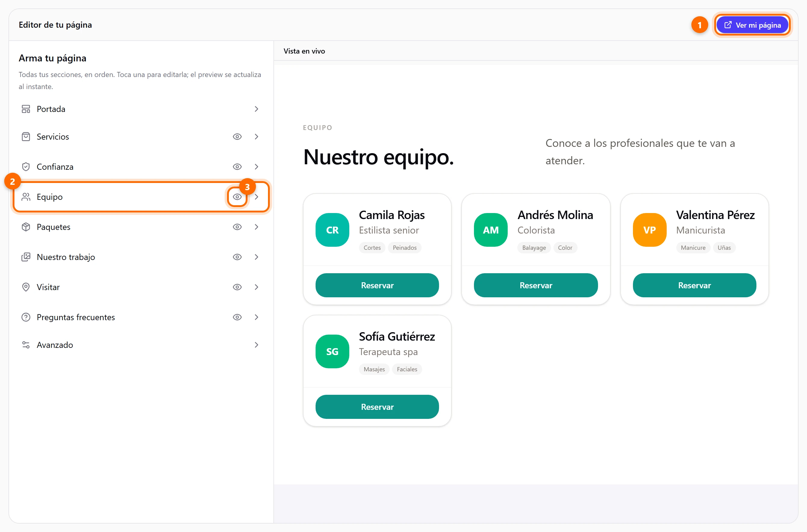807x532 pixels.
Task: Select the Faciales tag on Sofía's card
Action: click(407, 369)
